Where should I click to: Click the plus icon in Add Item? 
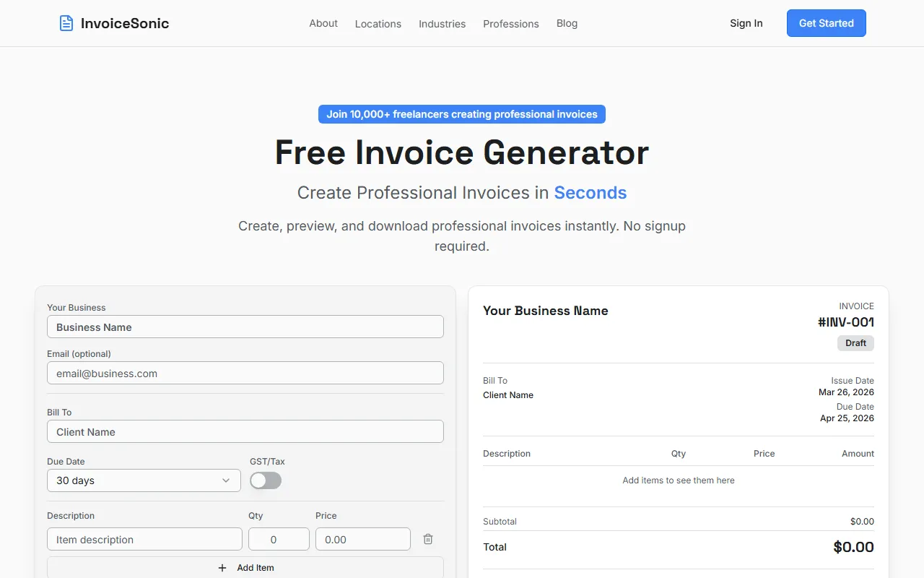pos(222,568)
